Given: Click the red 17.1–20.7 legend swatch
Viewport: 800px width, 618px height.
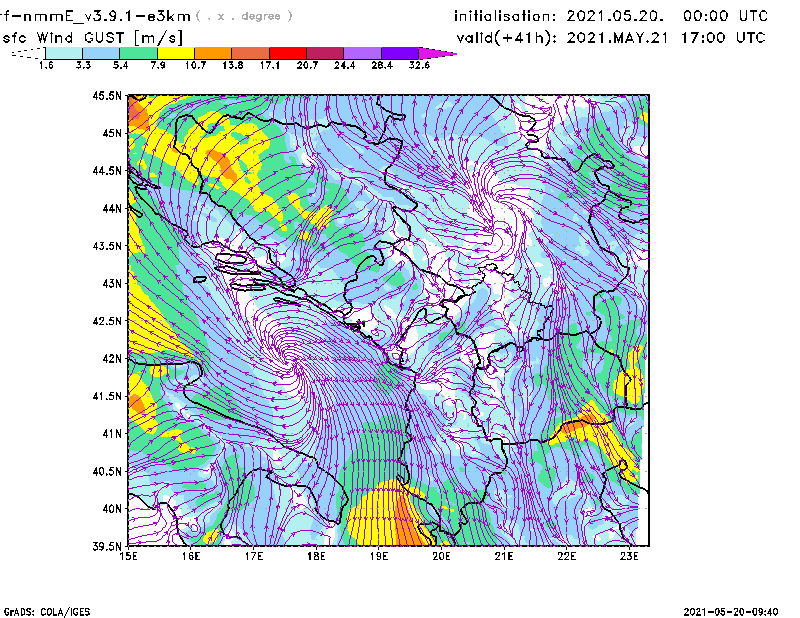Looking at the screenshot, I should pyautogui.click(x=288, y=53).
